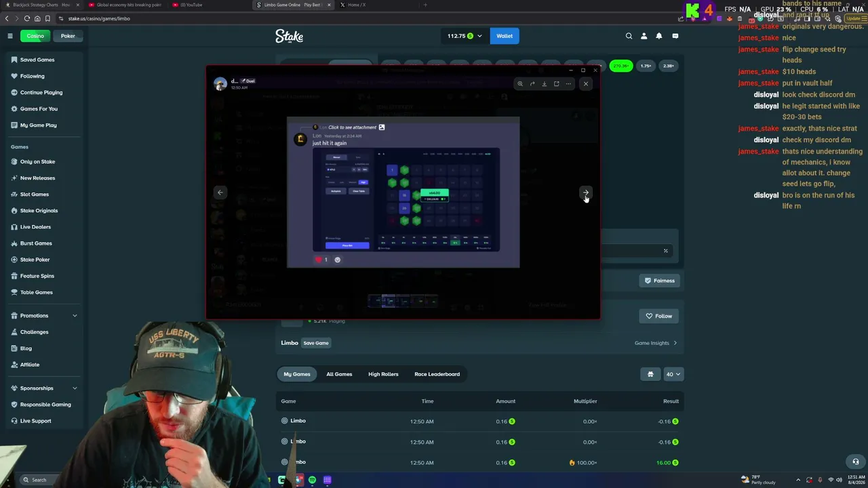Open the rows-per-page 40 dropdown
The height and width of the screenshot is (488, 868).
pos(673,374)
